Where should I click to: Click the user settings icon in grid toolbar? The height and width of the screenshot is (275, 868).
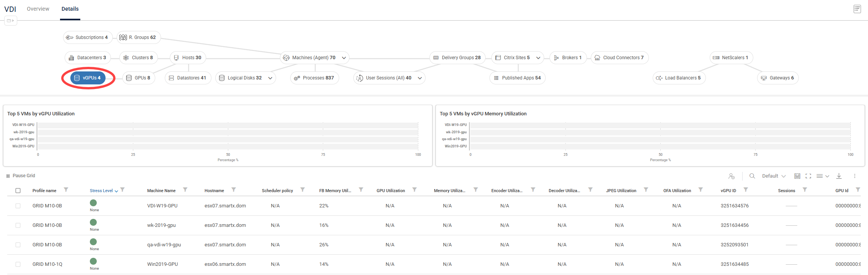coord(731,176)
